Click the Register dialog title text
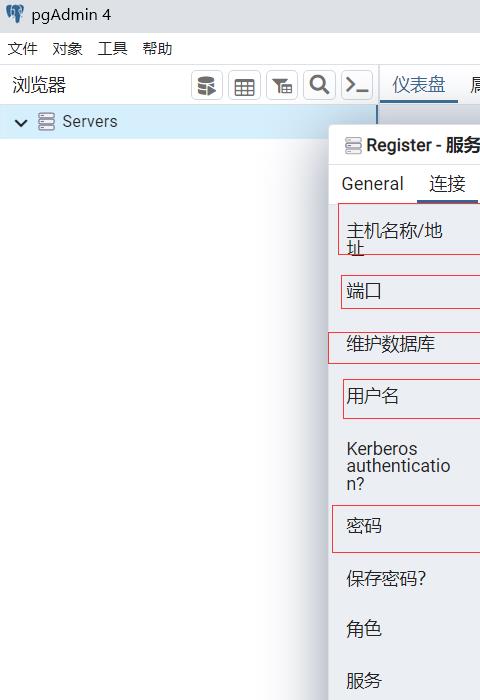 click(423, 145)
